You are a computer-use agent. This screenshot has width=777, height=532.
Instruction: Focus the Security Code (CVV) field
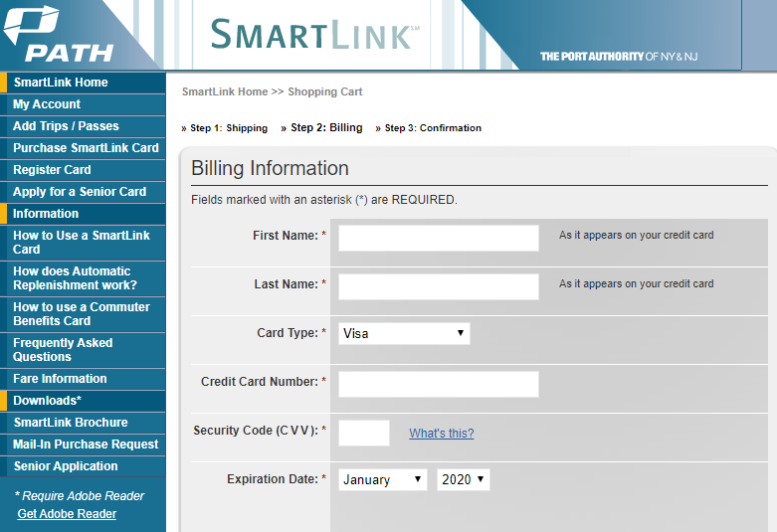pyautogui.click(x=364, y=433)
